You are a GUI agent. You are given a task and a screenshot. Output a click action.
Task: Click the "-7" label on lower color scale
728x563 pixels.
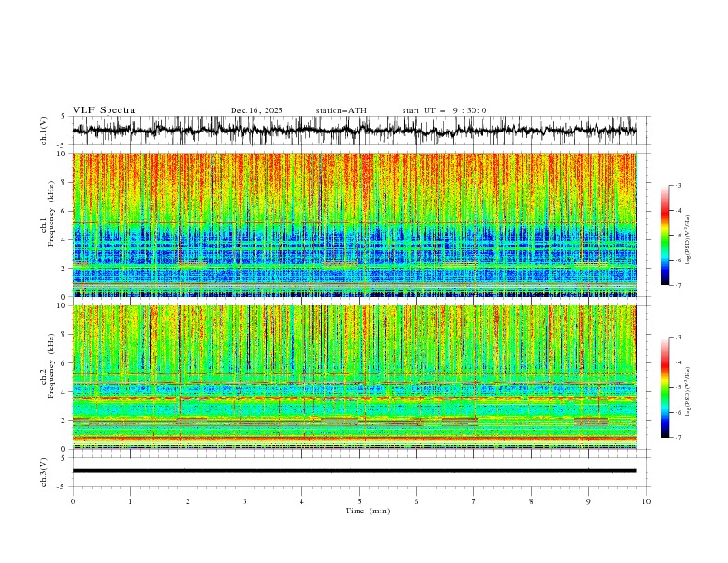[678, 437]
